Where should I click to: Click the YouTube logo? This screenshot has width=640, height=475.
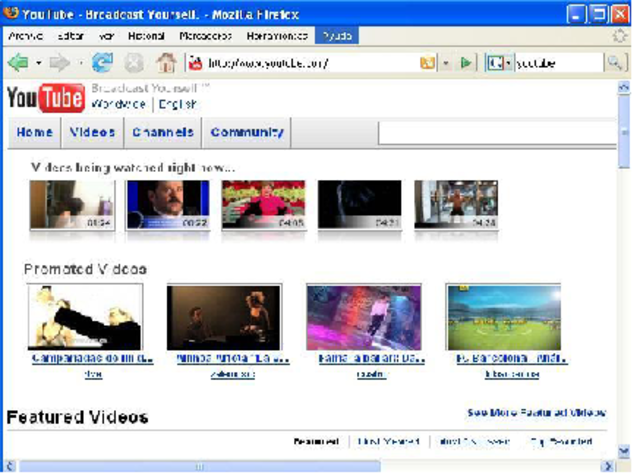tap(46, 98)
